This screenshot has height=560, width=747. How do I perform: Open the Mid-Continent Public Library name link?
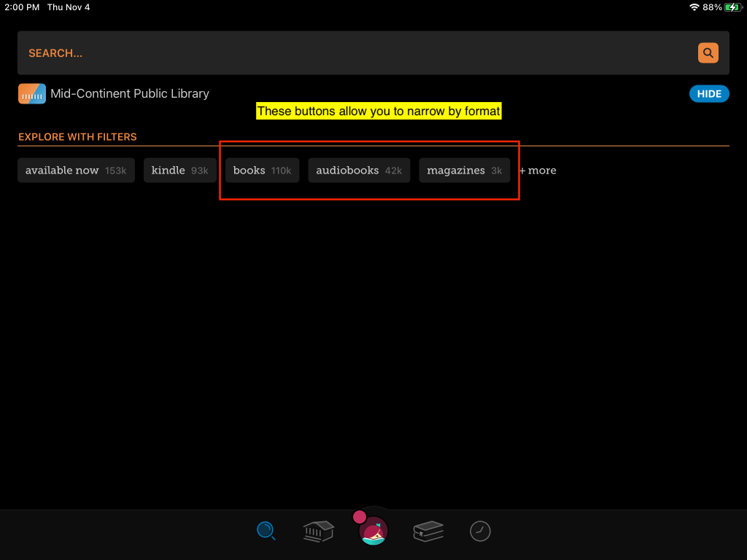pyautogui.click(x=130, y=93)
